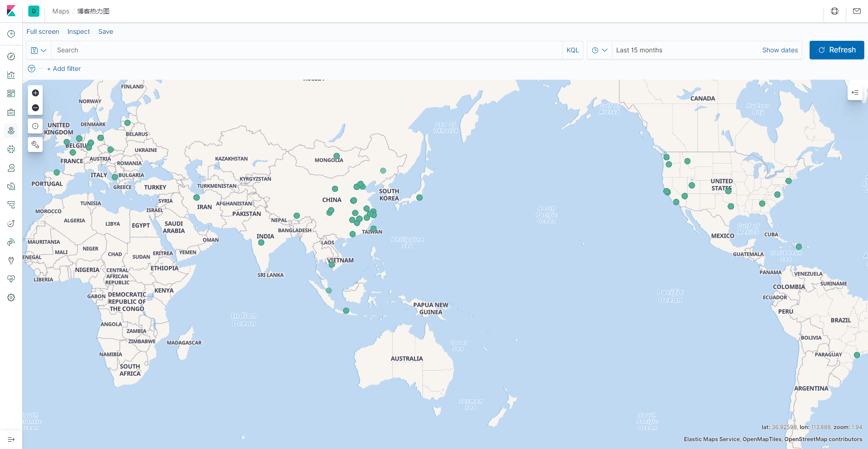Click Last 15 months time range
The width and height of the screenshot is (868, 449).
point(639,50)
